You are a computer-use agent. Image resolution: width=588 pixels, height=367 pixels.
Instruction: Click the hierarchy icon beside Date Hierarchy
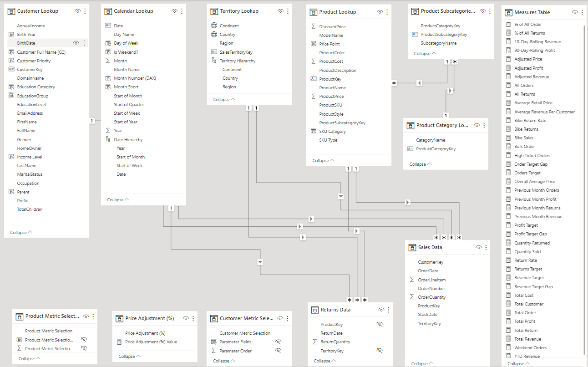coord(108,140)
